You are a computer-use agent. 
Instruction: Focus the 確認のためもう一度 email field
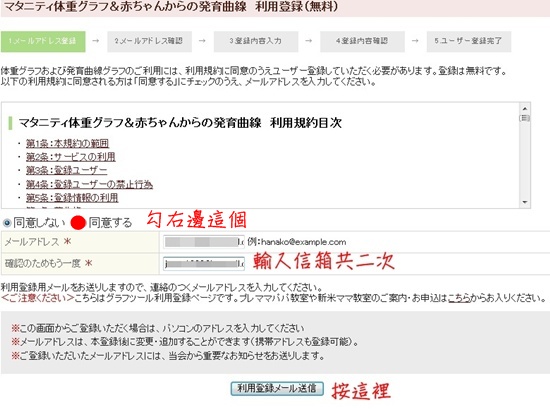click(x=204, y=263)
